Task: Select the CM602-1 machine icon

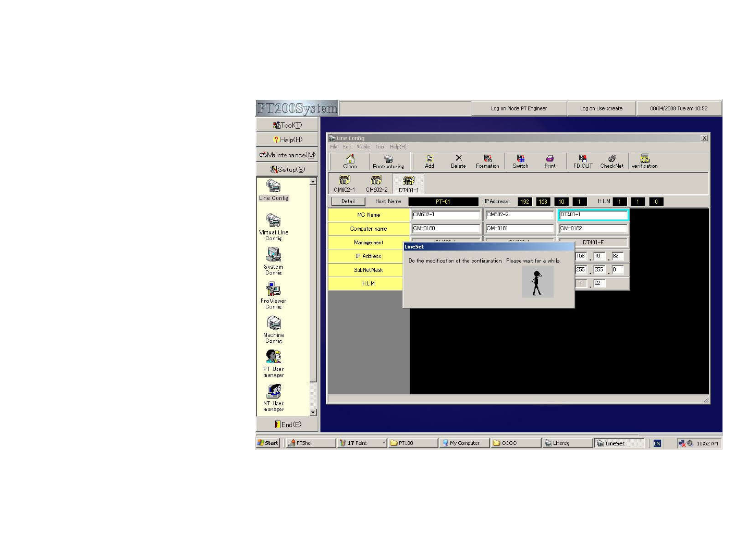Action: [x=345, y=184]
